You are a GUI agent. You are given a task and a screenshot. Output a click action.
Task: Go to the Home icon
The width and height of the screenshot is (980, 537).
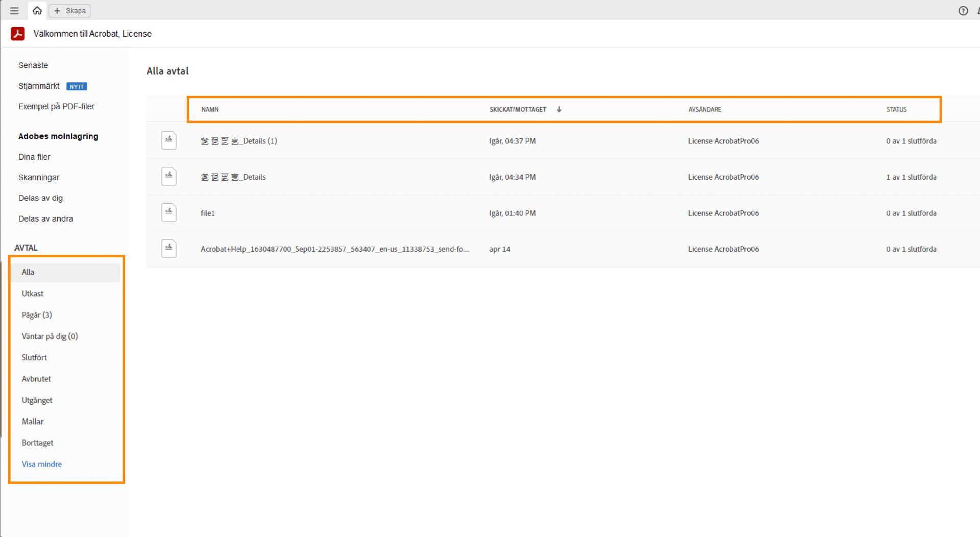[37, 11]
